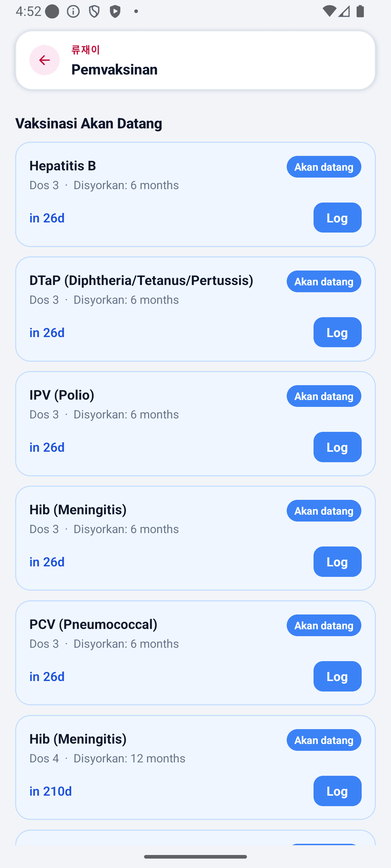Tap the back arrow icon
The height and width of the screenshot is (868, 391).
pos(45,60)
